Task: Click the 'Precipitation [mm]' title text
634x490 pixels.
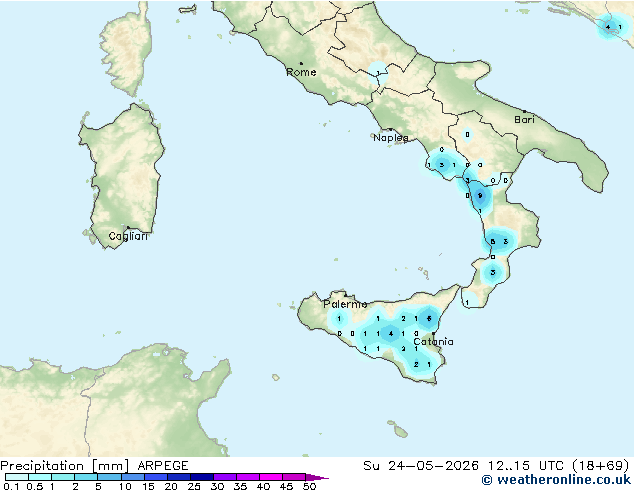Action: coord(65,466)
